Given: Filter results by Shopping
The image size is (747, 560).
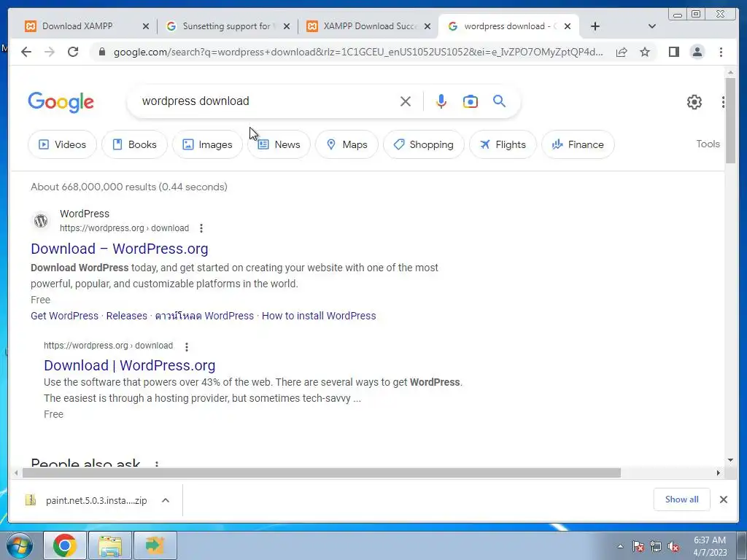Looking at the screenshot, I should [x=424, y=144].
